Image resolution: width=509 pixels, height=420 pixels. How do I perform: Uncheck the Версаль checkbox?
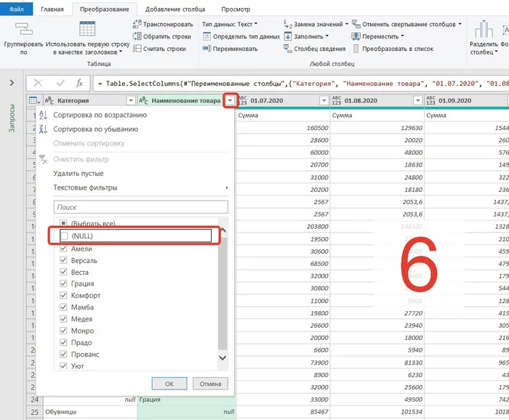(64, 260)
